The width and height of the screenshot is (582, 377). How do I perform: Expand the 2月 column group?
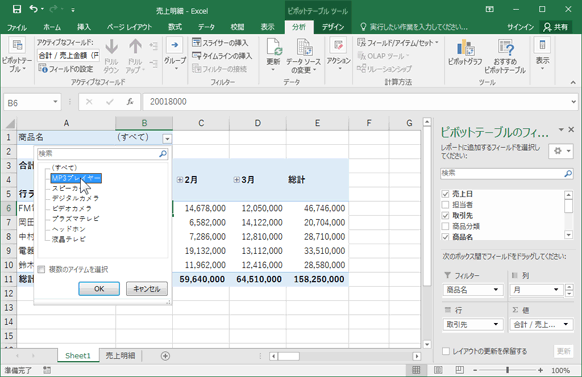(180, 180)
